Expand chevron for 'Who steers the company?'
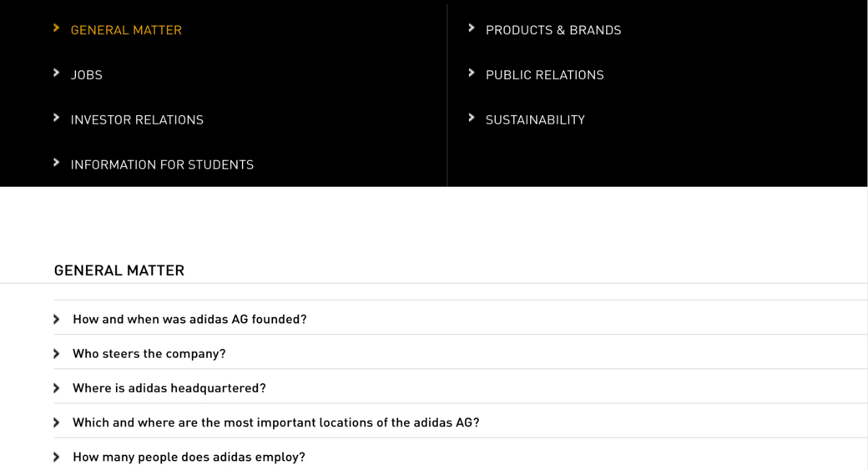The width and height of the screenshot is (868, 470). 57,354
